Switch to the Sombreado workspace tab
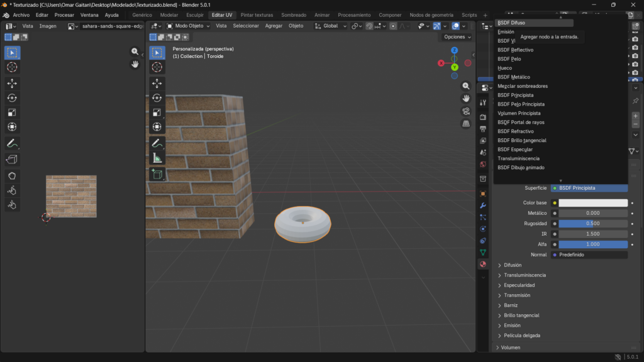The height and width of the screenshot is (362, 644). (294, 14)
